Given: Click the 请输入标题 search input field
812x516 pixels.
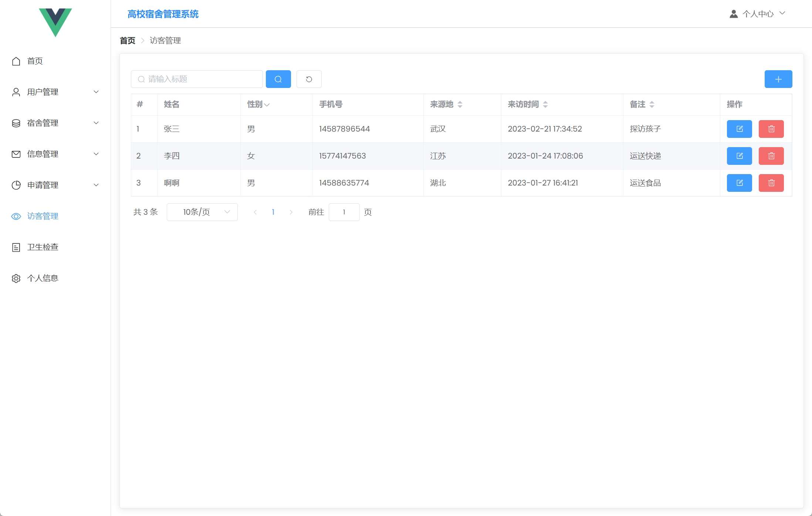Looking at the screenshot, I should point(202,79).
